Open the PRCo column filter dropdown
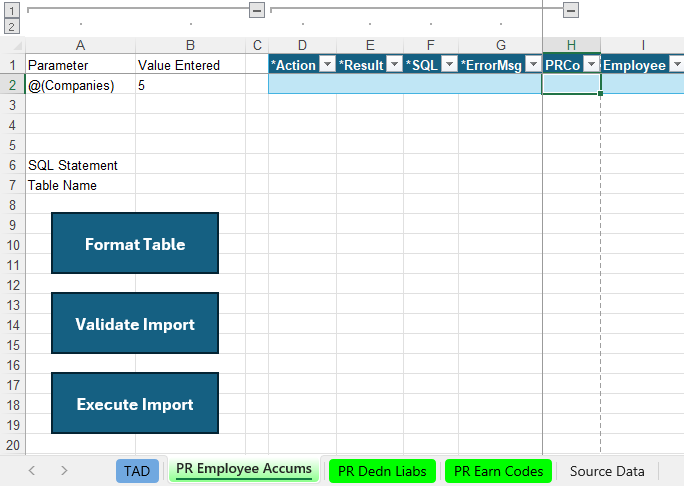The image size is (684, 486). (x=592, y=64)
